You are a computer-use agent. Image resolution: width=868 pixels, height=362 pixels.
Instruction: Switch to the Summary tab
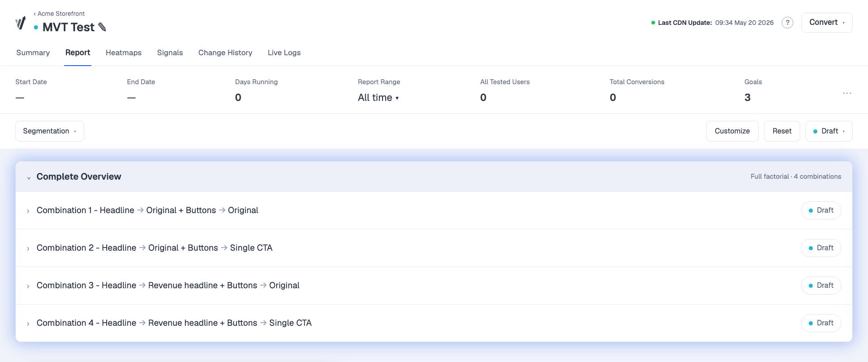pos(33,52)
